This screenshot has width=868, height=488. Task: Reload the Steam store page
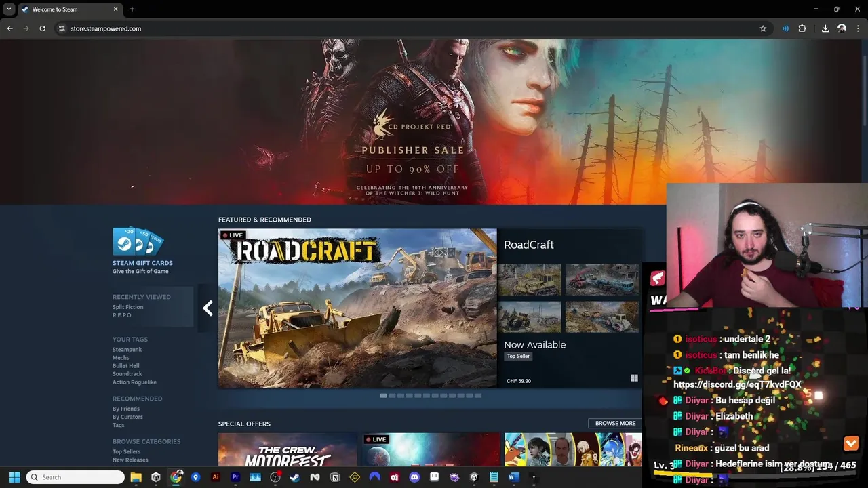coord(42,28)
